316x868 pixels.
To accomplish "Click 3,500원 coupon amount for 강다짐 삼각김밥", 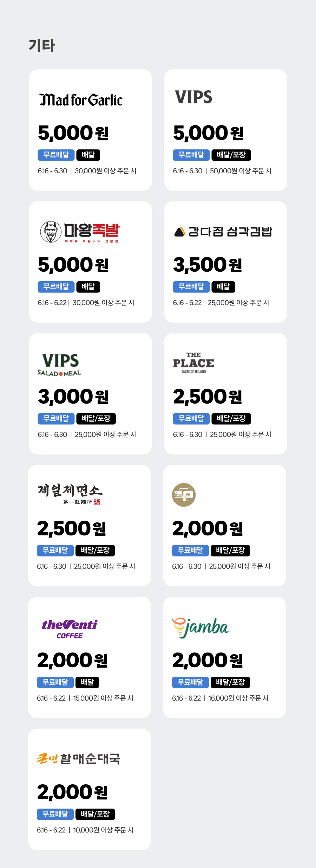I will tap(207, 265).
